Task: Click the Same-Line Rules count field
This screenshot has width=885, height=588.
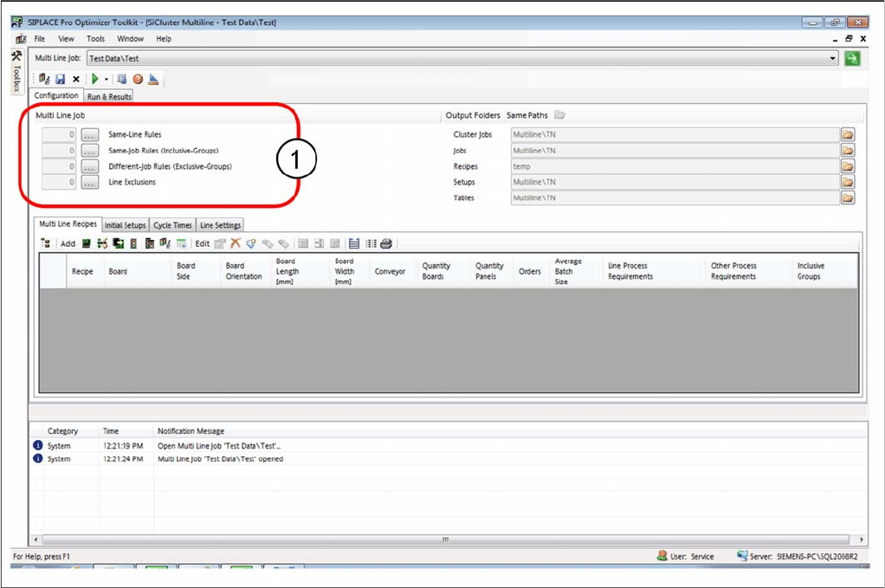Action: tap(59, 135)
